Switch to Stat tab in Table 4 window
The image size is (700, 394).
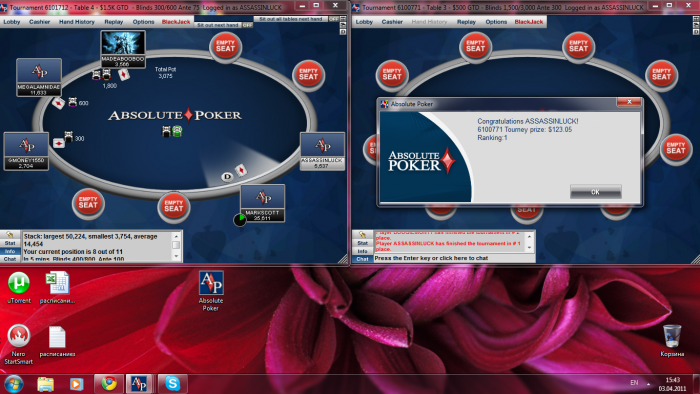(10, 243)
